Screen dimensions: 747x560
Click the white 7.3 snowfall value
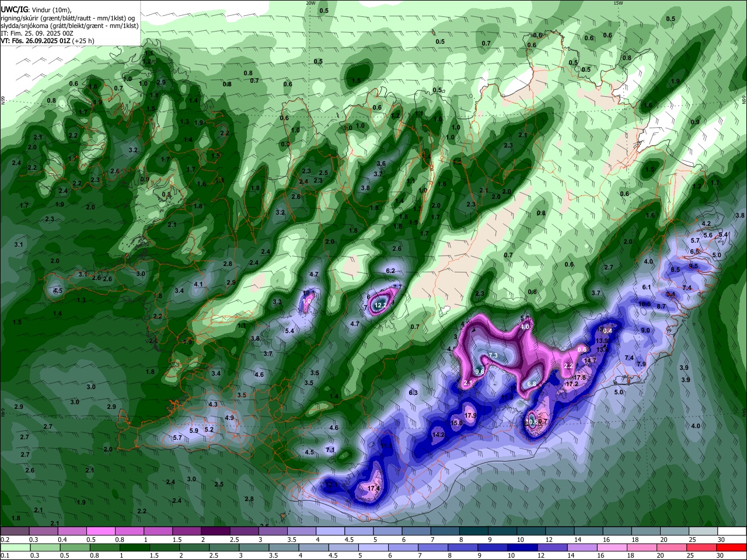click(493, 355)
